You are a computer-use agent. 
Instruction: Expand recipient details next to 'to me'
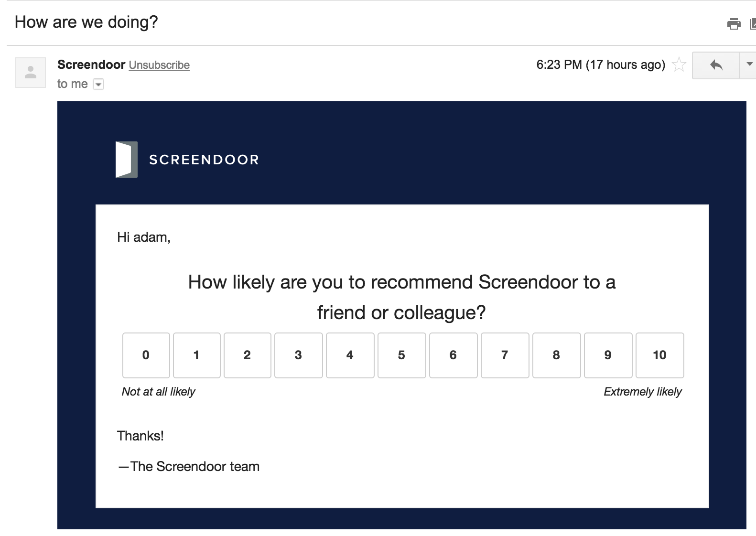[x=98, y=85]
